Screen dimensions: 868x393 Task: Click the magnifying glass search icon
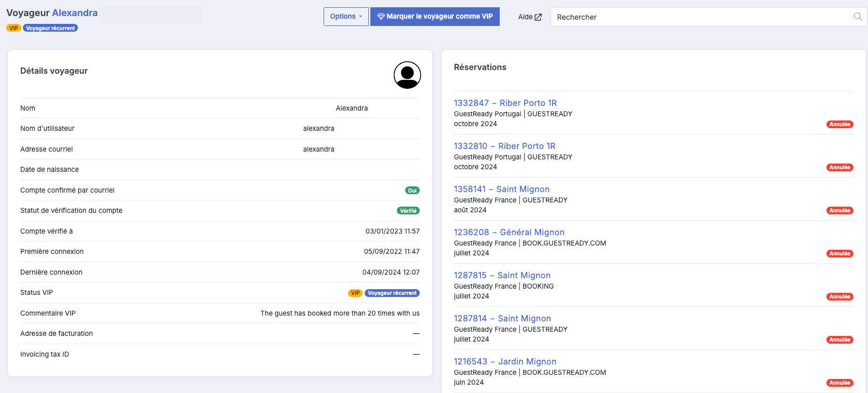click(x=858, y=17)
